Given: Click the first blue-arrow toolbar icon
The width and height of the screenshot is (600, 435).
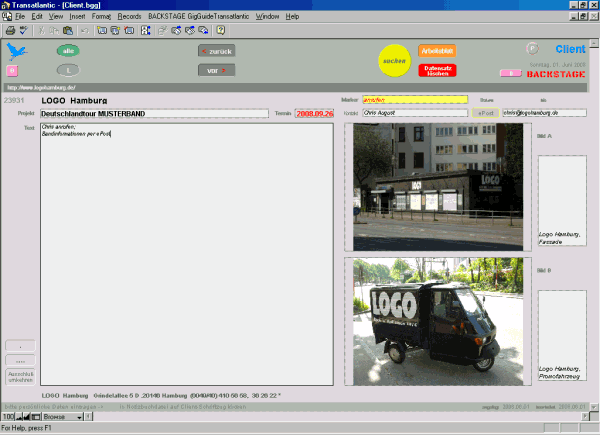Looking at the screenshot, I should 176,30.
